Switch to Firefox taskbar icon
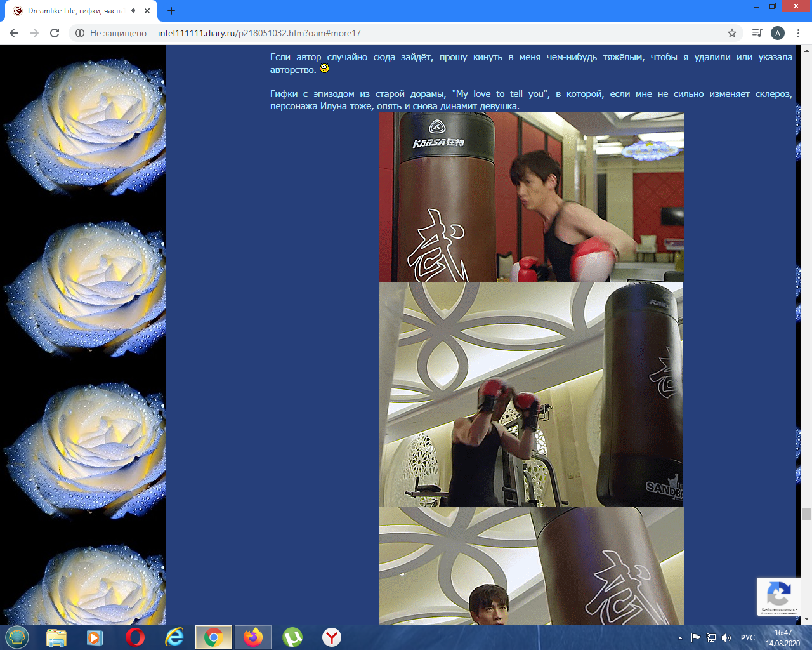 pyautogui.click(x=252, y=637)
